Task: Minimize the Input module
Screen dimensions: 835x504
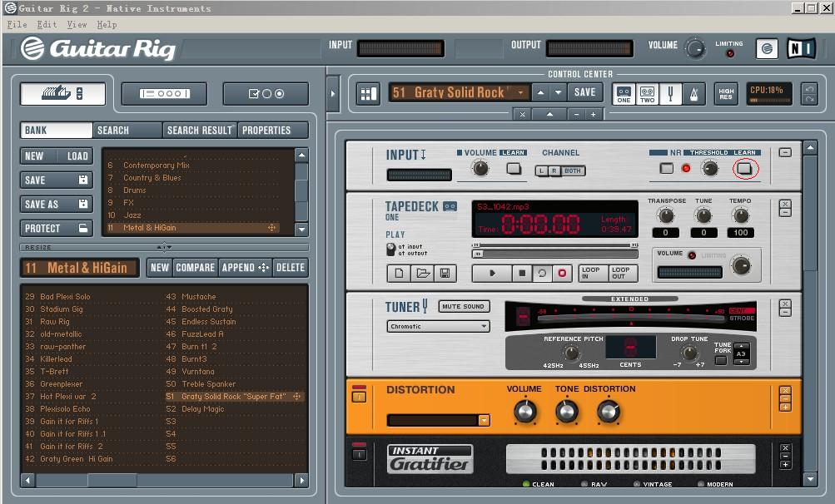Action: (x=785, y=152)
